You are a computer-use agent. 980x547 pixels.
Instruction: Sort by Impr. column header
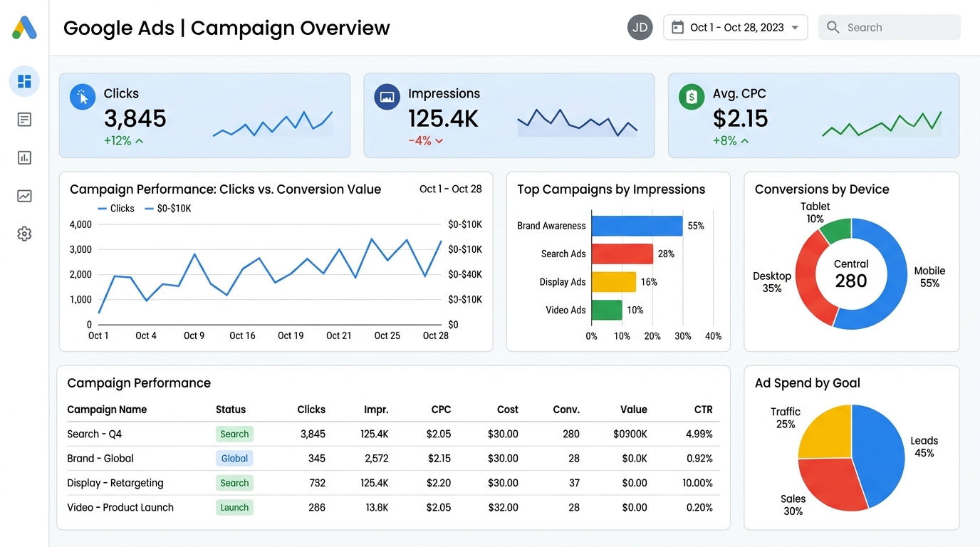coord(376,410)
